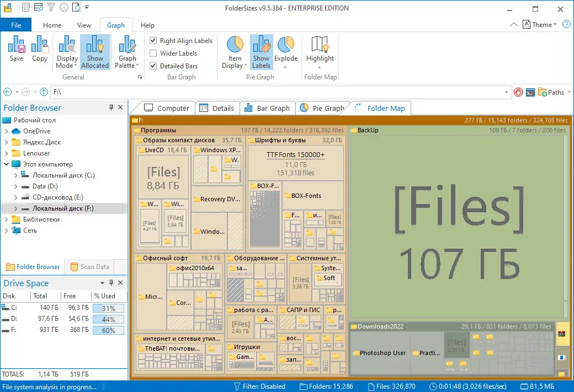Pin the Drive Space panel
Viewport: 574px width, 392px height.
tap(111, 283)
